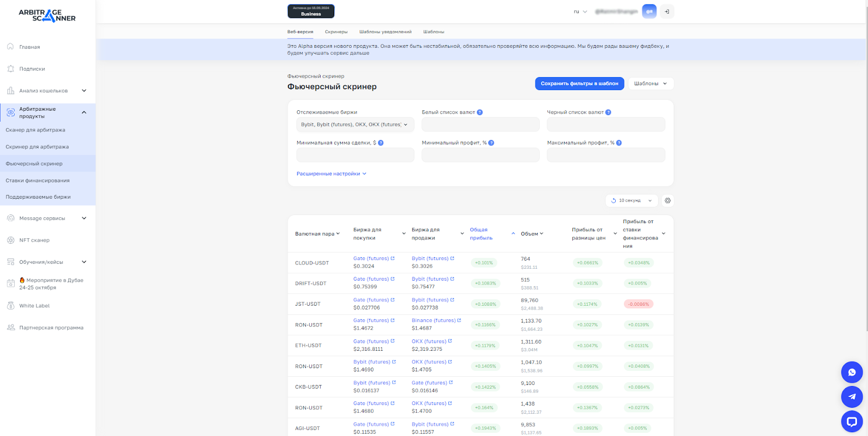This screenshot has width=868, height=436.
Task: Open Подписки in the sidebar
Action: click(x=32, y=69)
